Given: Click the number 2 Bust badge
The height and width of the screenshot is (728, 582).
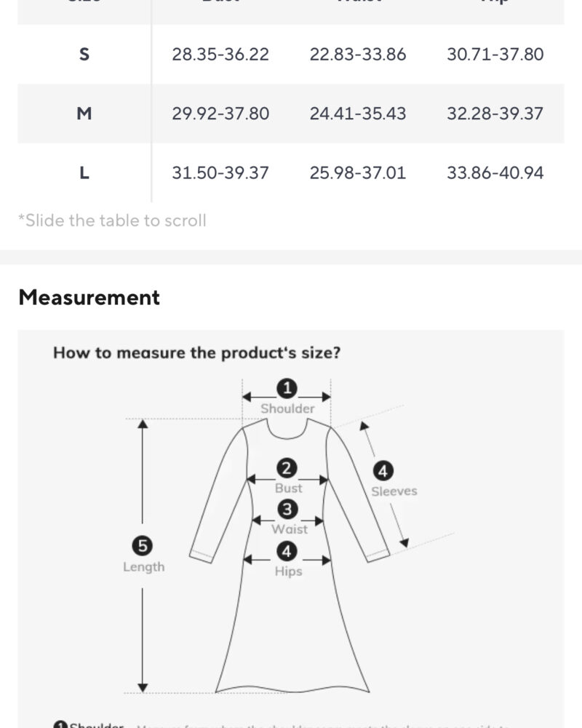Looking at the screenshot, I should tap(288, 468).
